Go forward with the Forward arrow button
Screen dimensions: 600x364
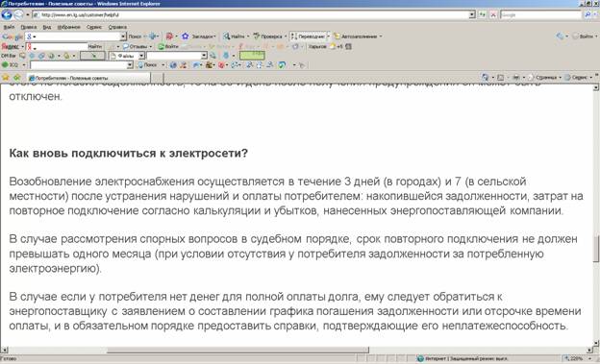[x=18, y=15]
